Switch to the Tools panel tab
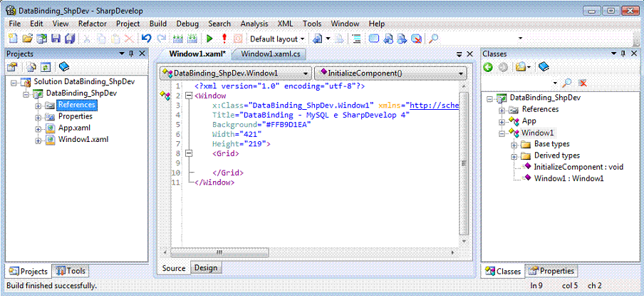 [71, 271]
